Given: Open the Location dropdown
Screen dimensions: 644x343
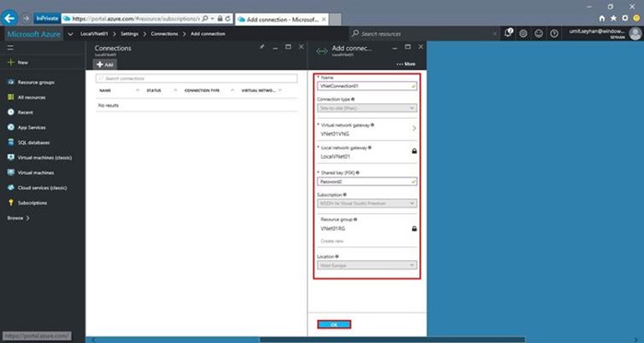Looking at the screenshot, I should coord(367,266).
